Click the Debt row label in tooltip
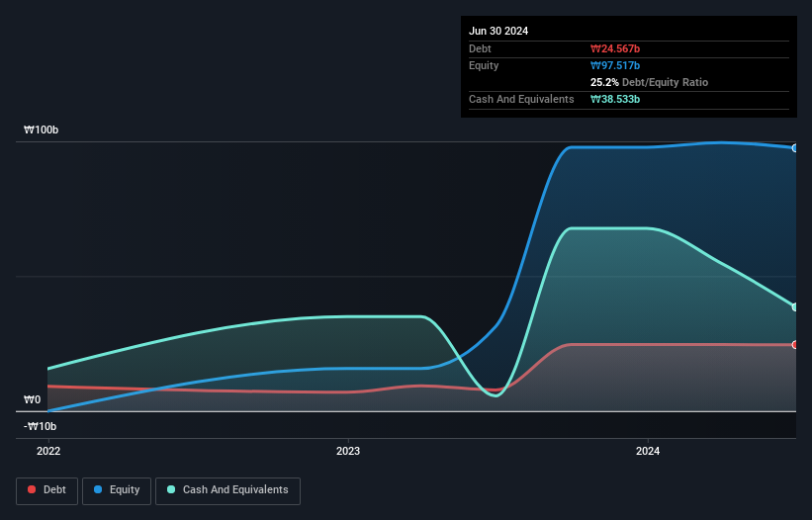This screenshot has height=520, width=812. click(x=480, y=48)
